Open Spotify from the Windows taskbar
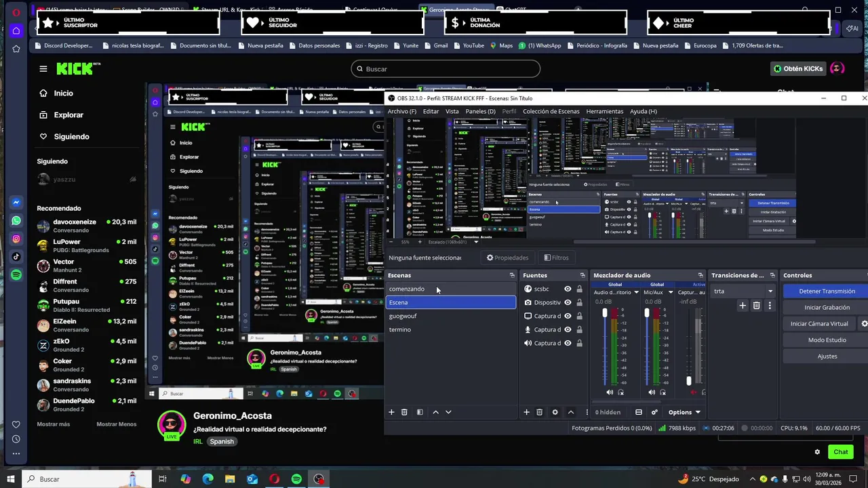This screenshot has width=868, height=488. tap(296, 479)
